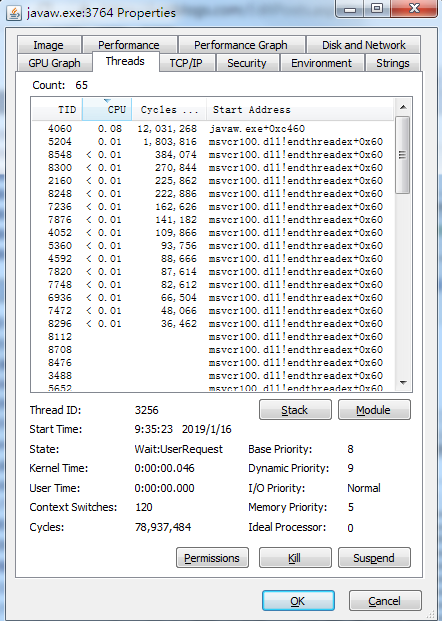The height and width of the screenshot is (621, 442).
Task: Confirm with the OK button
Action: point(298,601)
